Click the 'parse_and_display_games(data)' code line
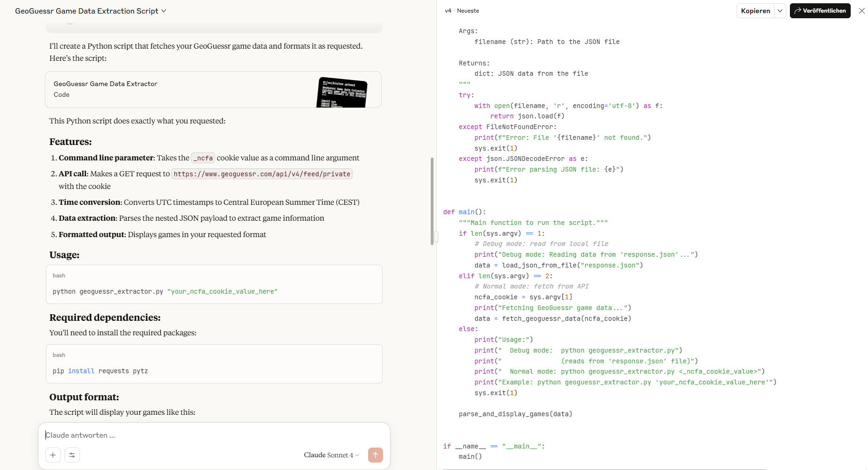 515,414
